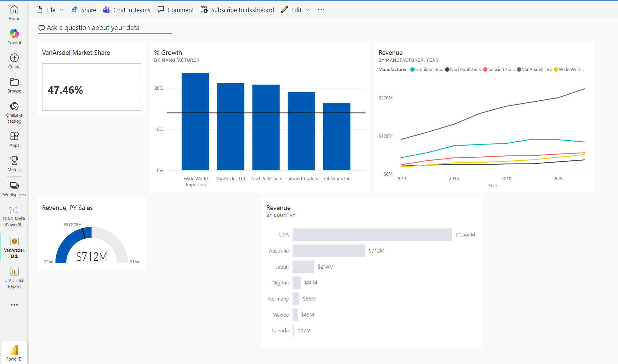Image resolution: width=618 pixels, height=364 pixels.
Task: Open the DIAD Final Report icon
Action: [x=14, y=271]
